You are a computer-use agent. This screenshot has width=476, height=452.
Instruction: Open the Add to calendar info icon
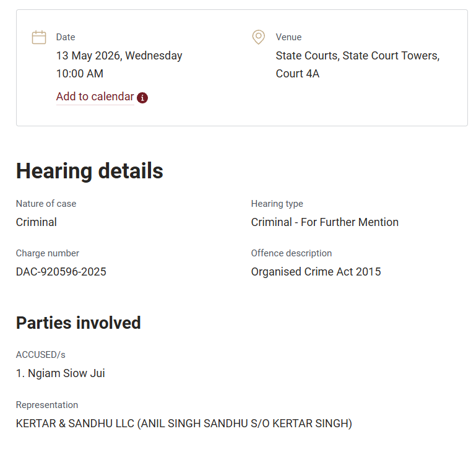point(142,98)
